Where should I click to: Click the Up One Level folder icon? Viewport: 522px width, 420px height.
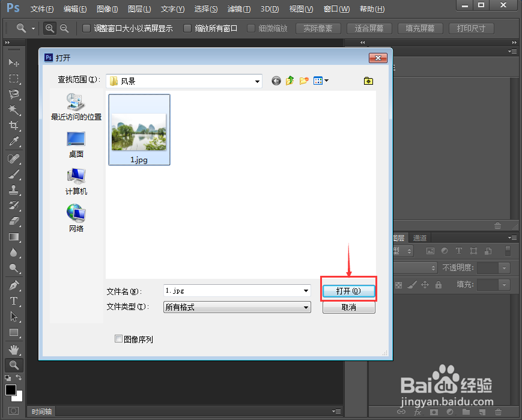[289, 80]
